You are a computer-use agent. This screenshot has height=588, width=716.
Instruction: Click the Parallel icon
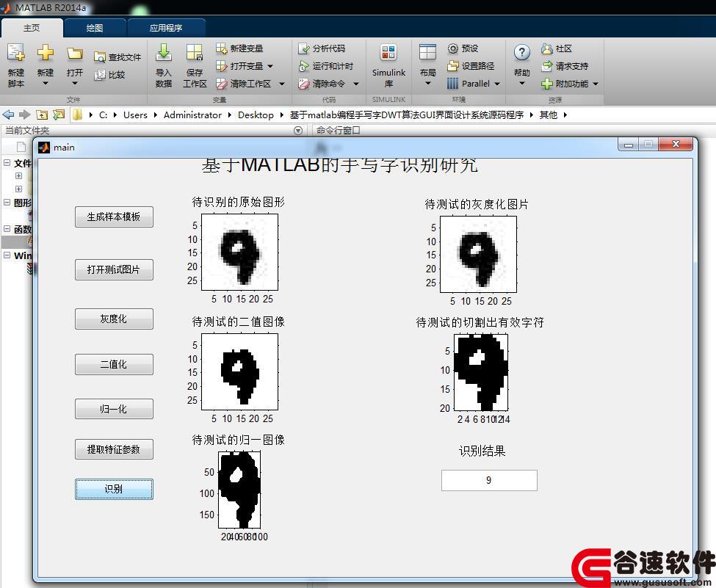point(452,84)
